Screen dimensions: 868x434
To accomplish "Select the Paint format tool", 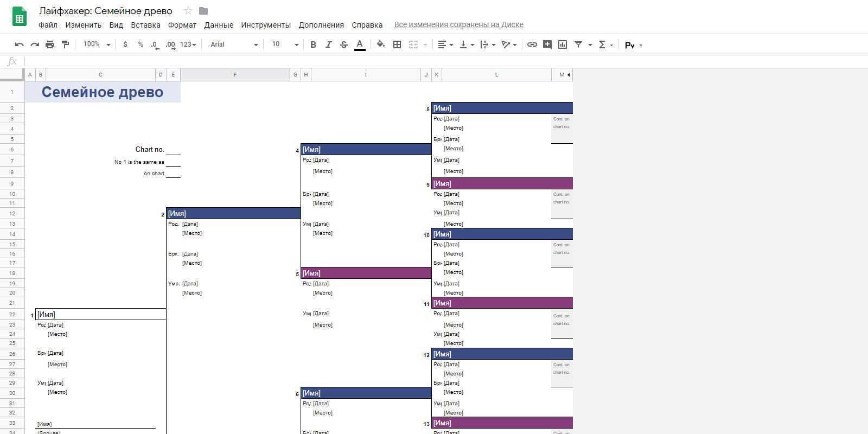I will 65,44.
